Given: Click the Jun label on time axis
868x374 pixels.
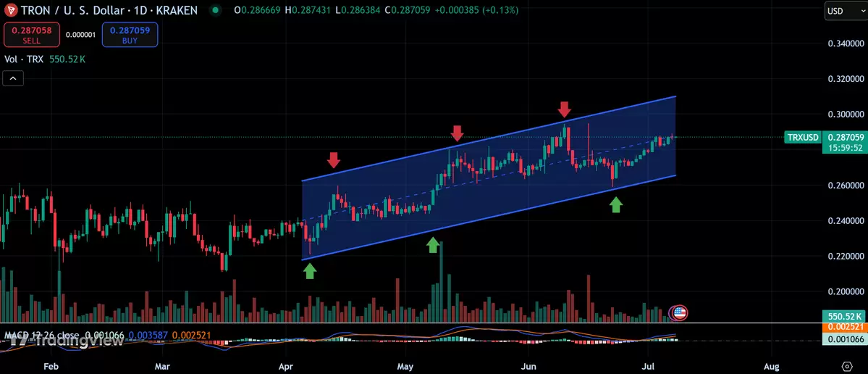Looking at the screenshot, I should pyautogui.click(x=529, y=366).
